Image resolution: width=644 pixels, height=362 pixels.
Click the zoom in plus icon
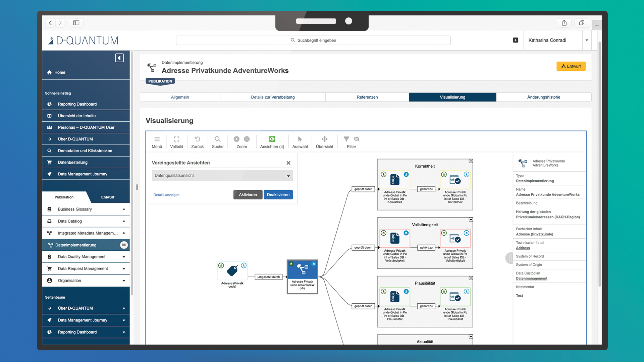click(236, 139)
